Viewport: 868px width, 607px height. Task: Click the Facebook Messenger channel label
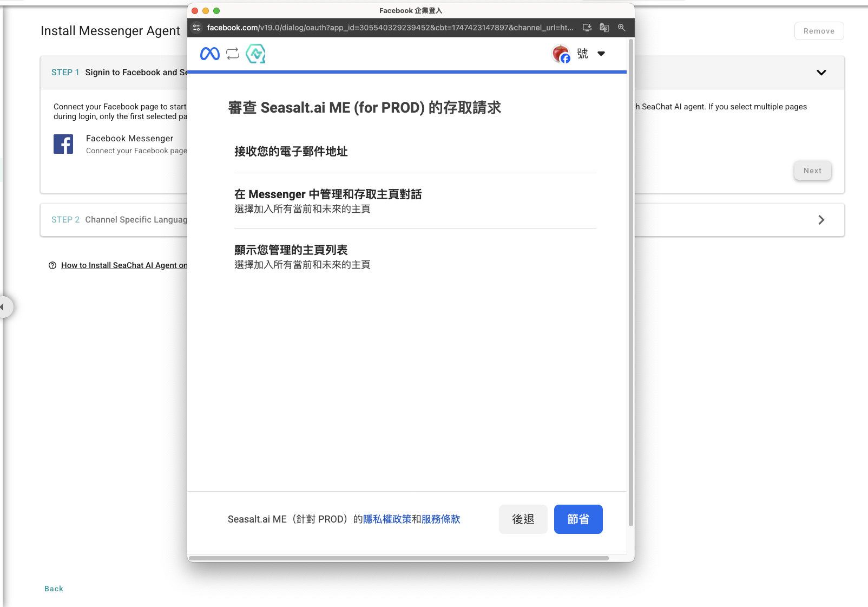pyautogui.click(x=130, y=139)
